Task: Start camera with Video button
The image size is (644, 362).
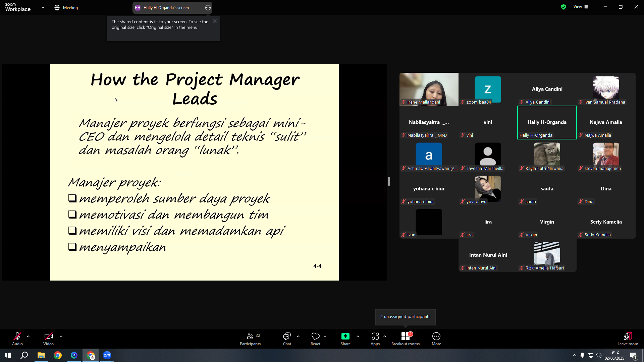Action: [48, 339]
